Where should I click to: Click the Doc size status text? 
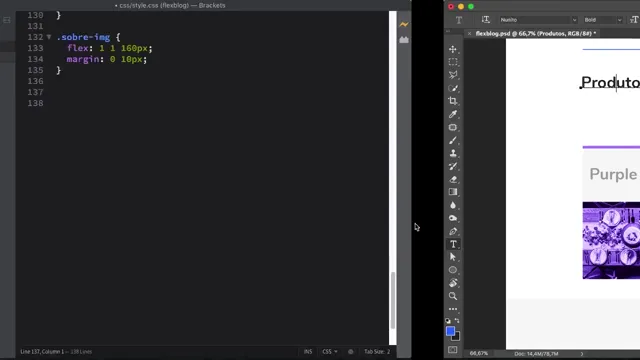click(x=536, y=354)
